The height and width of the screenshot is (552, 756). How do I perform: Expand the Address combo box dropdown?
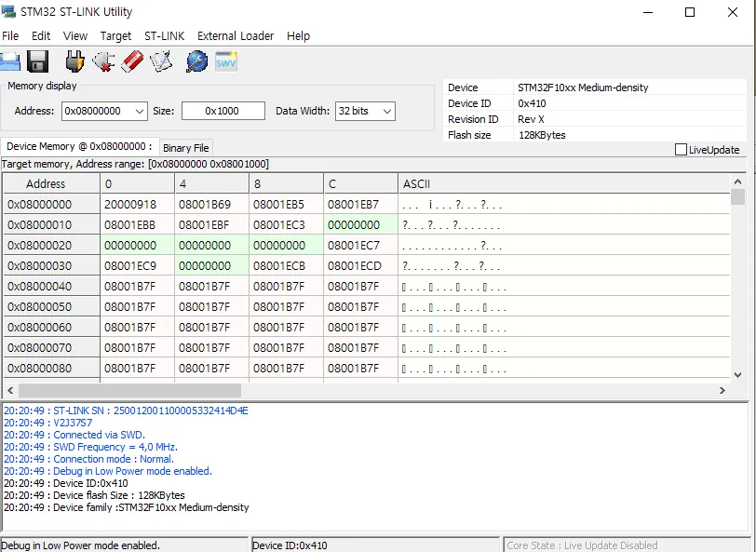pyautogui.click(x=140, y=112)
